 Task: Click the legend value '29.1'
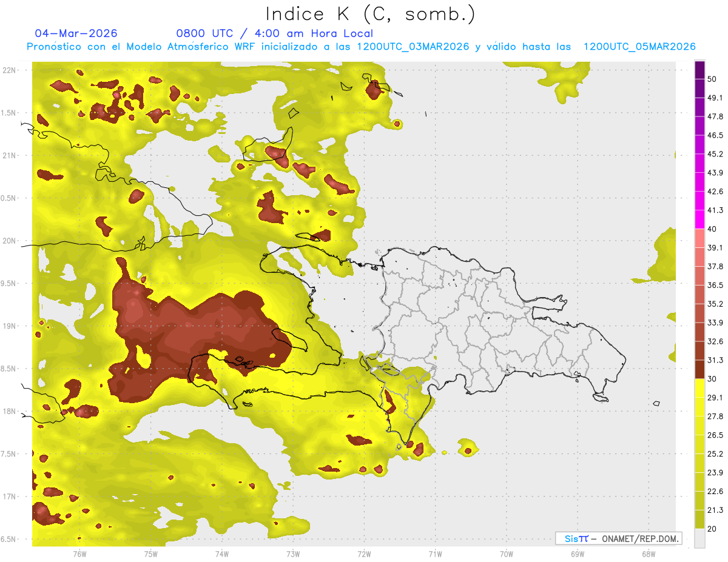pyautogui.click(x=715, y=398)
